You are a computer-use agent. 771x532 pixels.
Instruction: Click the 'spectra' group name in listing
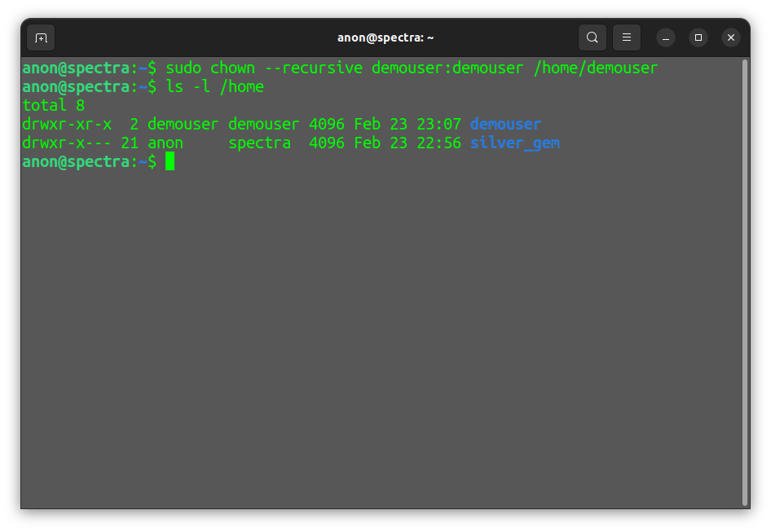[x=260, y=143]
